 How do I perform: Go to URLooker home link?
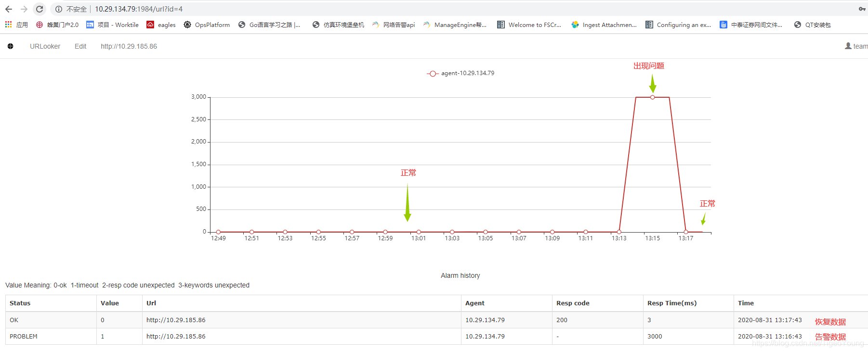point(45,46)
